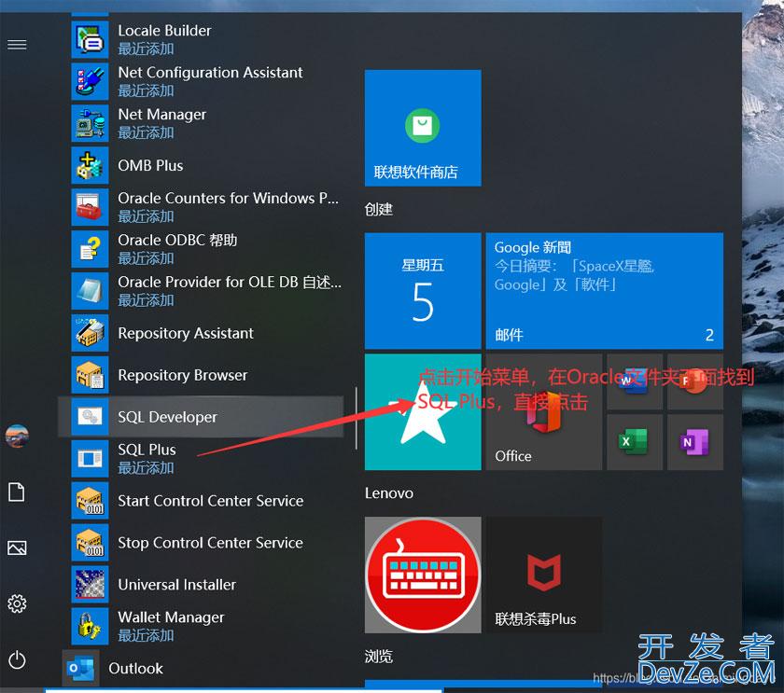The width and height of the screenshot is (784, 693).
Task: Open the Documents sidebar icon
Action: coord(17,492)
